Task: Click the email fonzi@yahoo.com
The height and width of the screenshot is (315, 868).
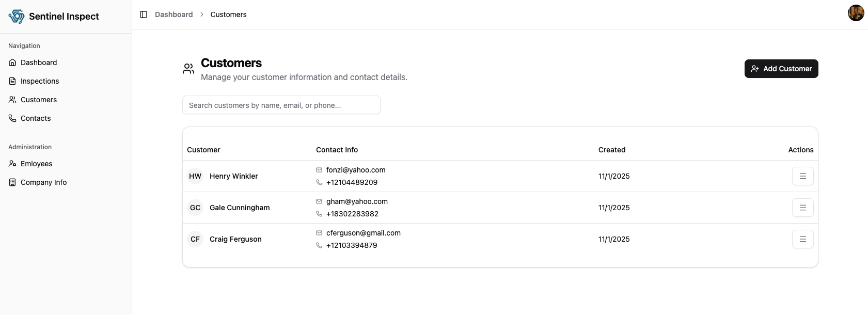Action: click(x=356, y=170)
